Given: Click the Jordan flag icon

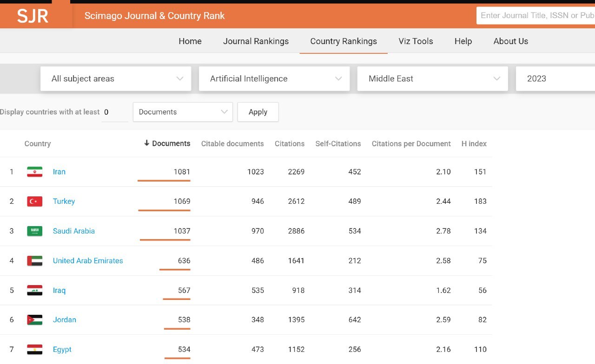Looking at the screenshot, I should [x=35, y=320].
